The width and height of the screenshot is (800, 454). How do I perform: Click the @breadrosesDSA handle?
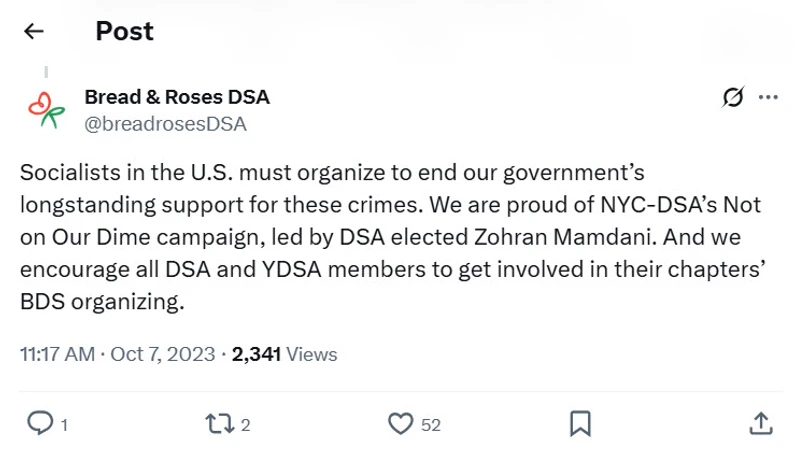(165, 124)
